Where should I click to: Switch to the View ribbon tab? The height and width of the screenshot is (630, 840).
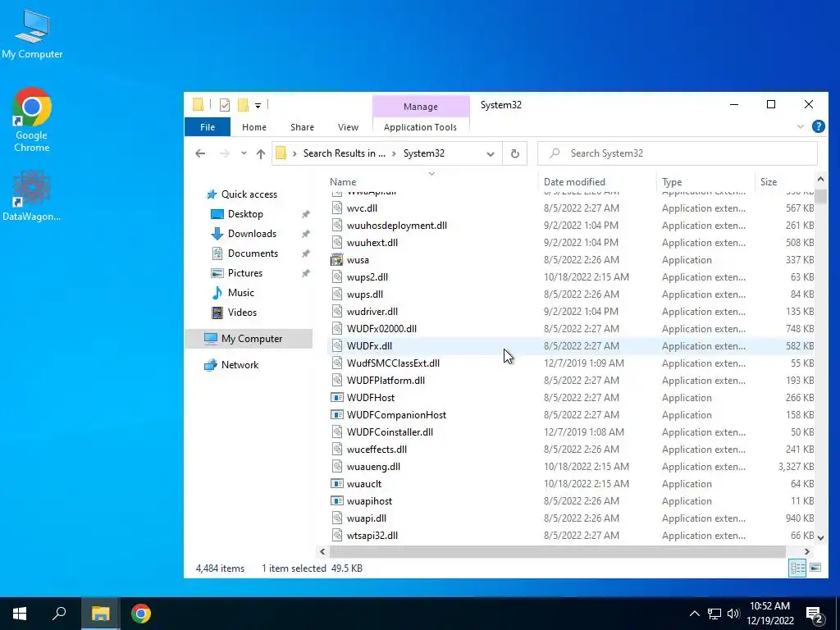[x=348, y=127]
